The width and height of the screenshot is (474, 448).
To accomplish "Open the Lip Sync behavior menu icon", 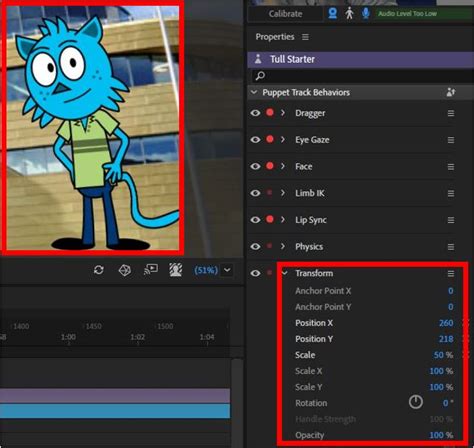I will (x=451, y=220).
